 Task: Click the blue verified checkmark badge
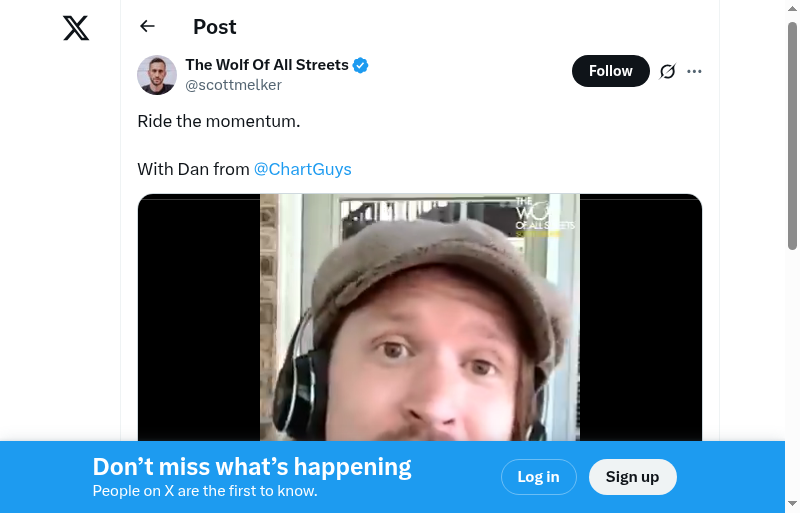(361, 65)
